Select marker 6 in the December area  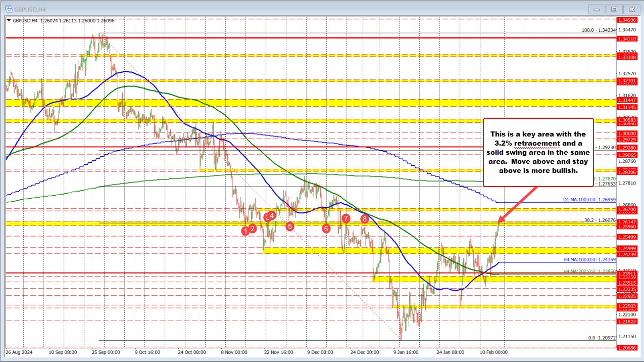click(326, 229)
